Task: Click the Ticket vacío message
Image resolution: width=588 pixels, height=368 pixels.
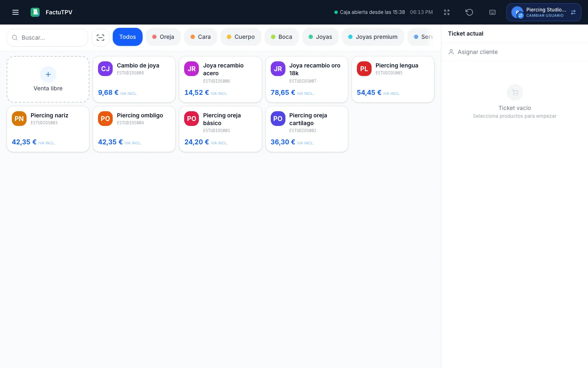Action: coord(514,108)
